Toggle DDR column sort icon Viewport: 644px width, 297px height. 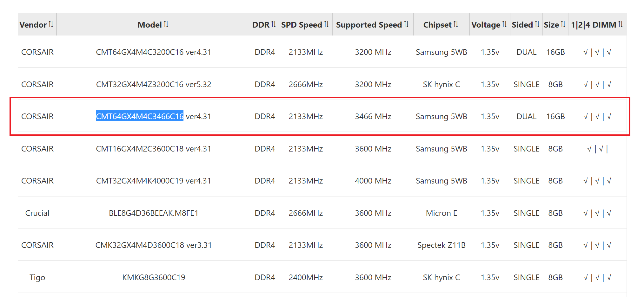click(274, 24)
